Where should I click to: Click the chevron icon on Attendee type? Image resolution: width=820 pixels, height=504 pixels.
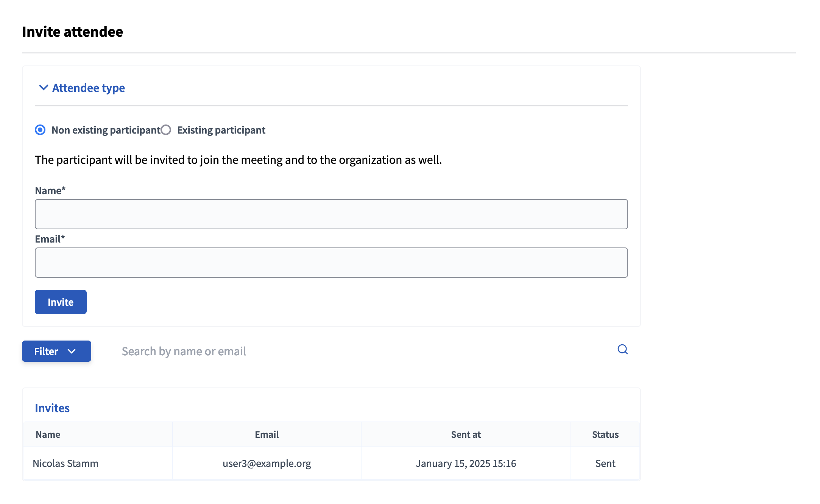tap(44, 88)
